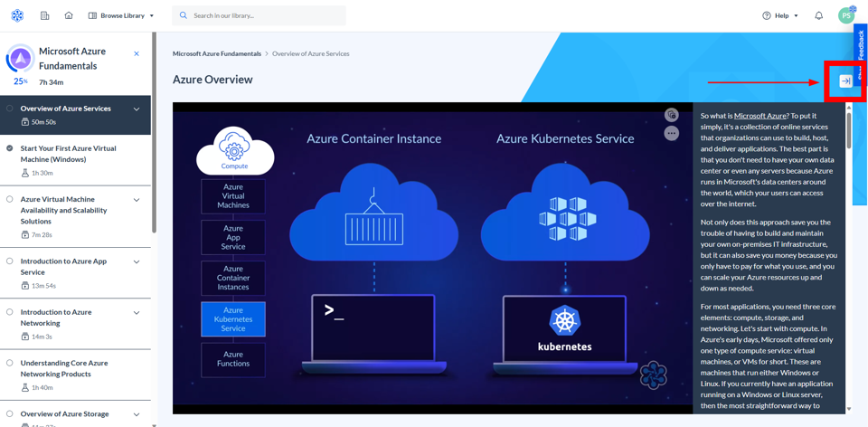
Task: Select Overview of Azure Services section title
Action: 66,109
